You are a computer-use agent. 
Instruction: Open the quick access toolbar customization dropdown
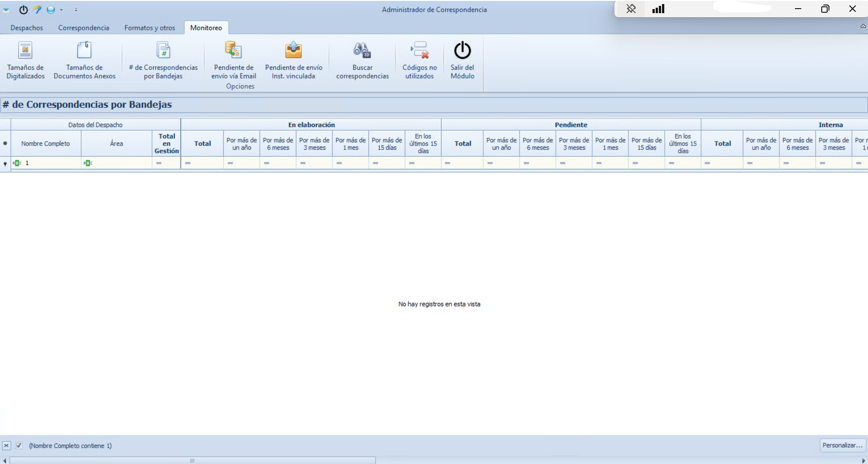click(76, 10)
